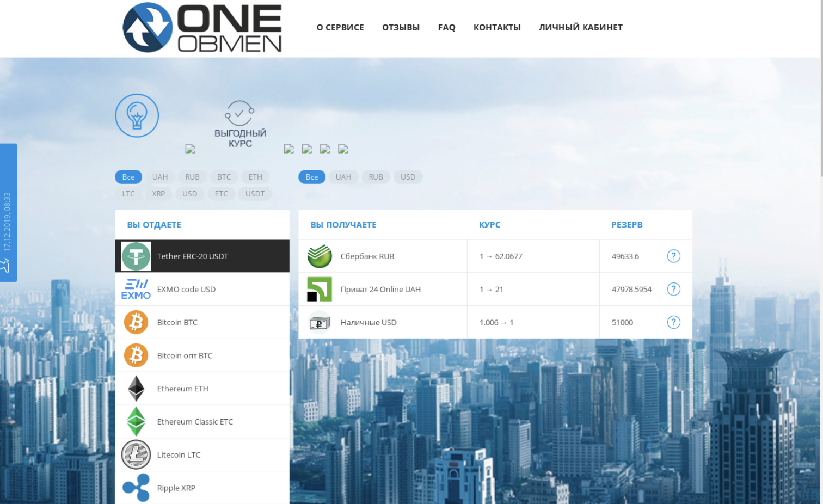Screen dimensions: 823x504
Task: Click the rate 1.006 → 1
Action: tap(496, 323)
